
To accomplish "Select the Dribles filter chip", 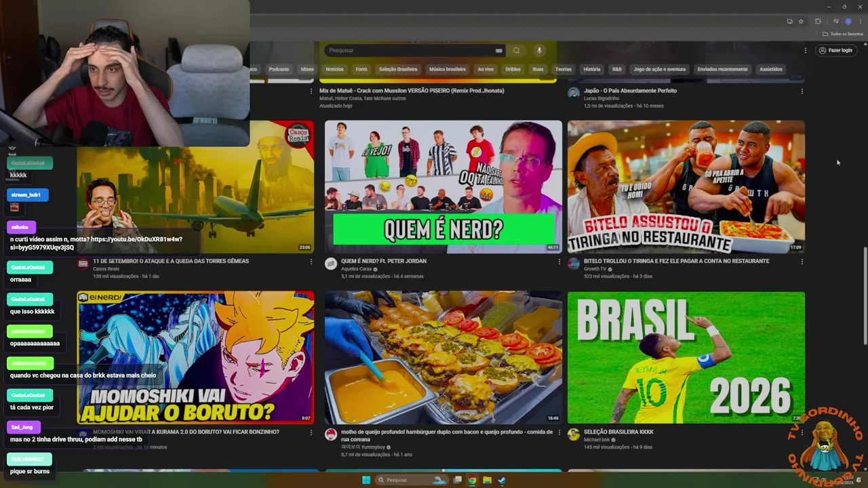I will [513, 69].
